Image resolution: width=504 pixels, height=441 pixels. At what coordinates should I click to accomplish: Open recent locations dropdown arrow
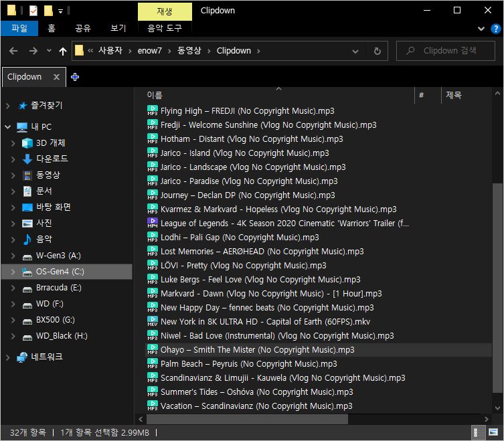49,50
